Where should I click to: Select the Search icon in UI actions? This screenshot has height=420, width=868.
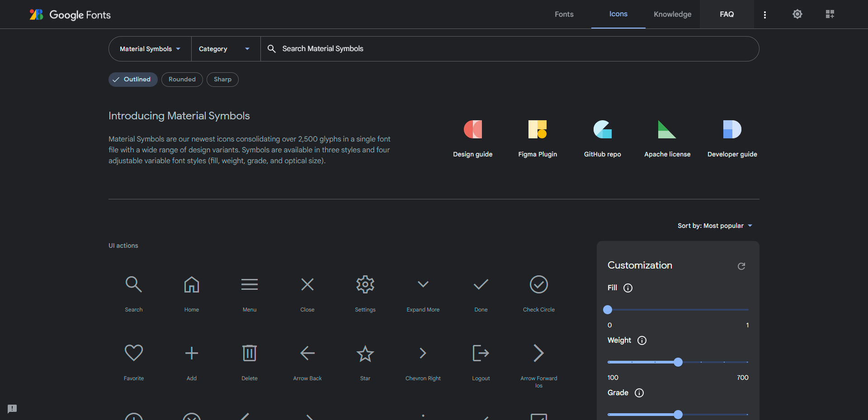point(134,284)
